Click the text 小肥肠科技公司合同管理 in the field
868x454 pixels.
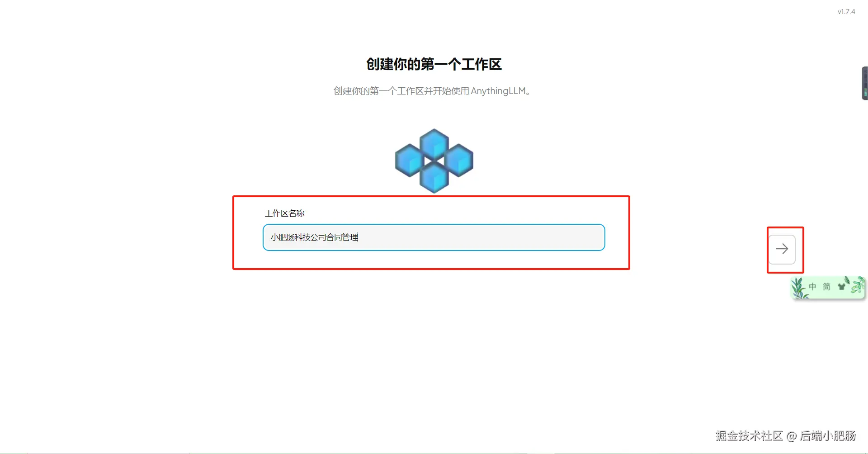314,237
